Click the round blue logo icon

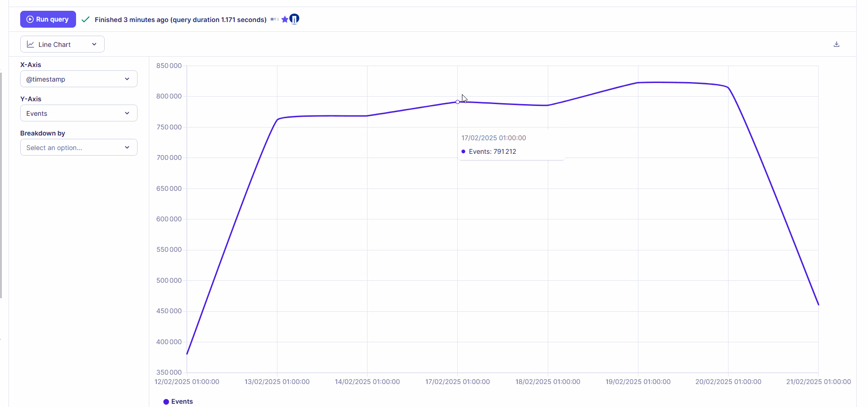coord(294,19)
